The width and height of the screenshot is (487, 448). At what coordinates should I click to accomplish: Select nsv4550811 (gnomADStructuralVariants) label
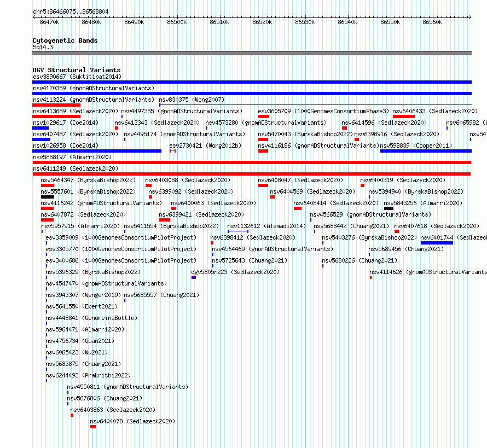point(127,387)
